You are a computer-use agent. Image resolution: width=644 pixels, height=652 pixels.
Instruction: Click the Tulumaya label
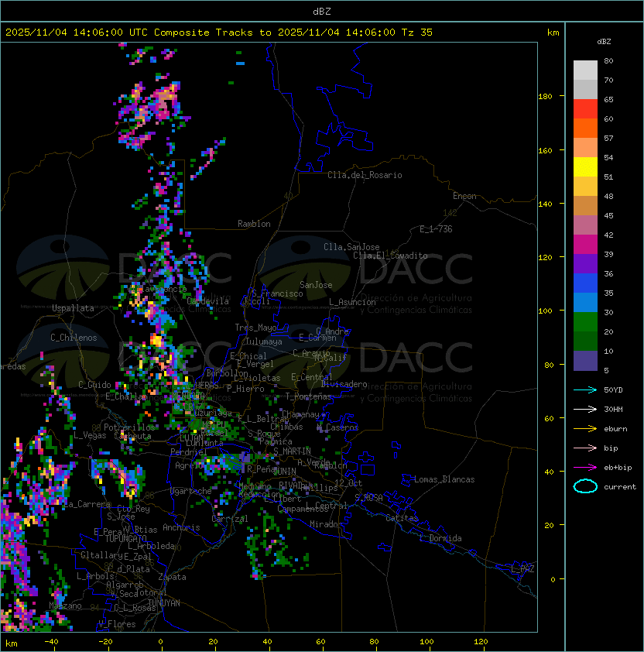click(264, 341)
